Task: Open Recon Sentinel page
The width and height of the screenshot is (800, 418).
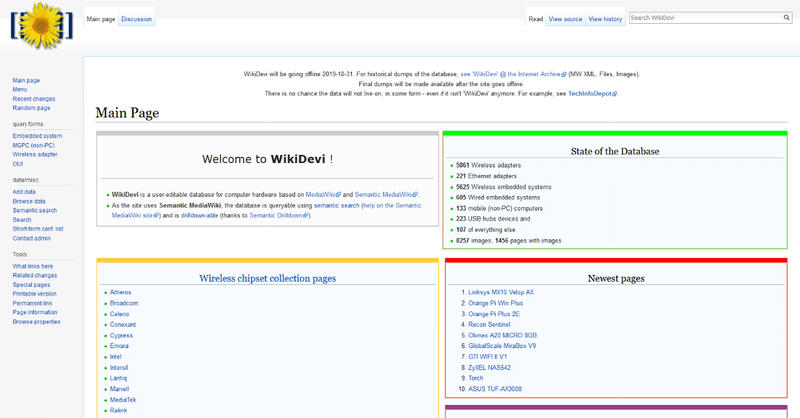Action: click(489, 325)
